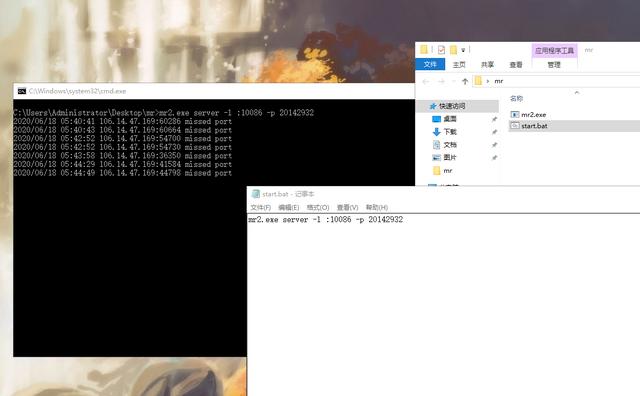640x396 pixels.
Task: Open 下载 folder in sidebar
Action: (x=450, y=131)
